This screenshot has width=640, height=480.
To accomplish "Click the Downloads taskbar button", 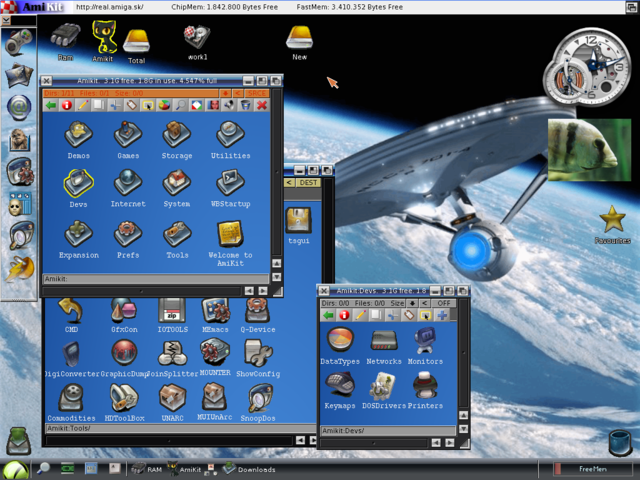I will [x=249, y=469].
